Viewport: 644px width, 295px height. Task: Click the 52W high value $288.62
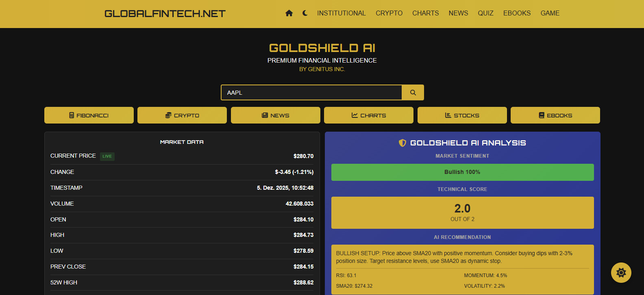303,282
